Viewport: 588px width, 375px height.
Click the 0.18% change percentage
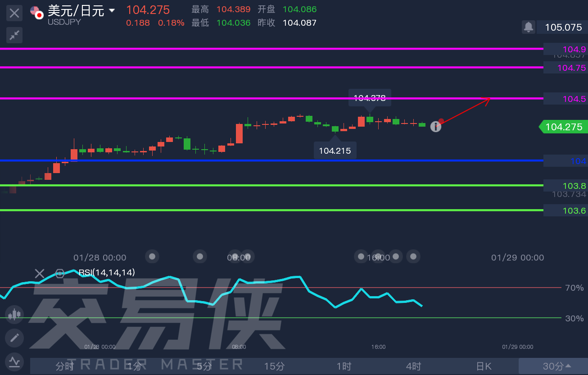pos(171,23)
